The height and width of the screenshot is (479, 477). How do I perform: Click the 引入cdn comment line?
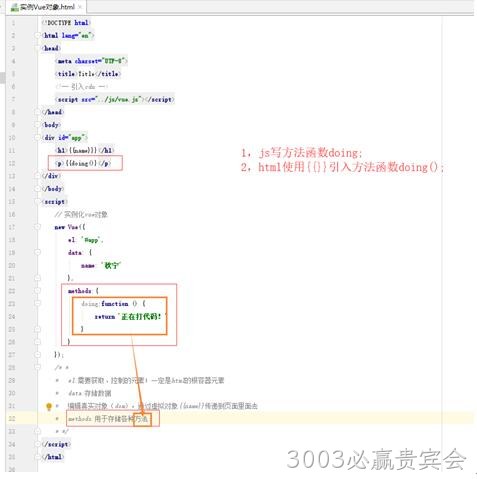pyautogui.click(x=81, y=87)
